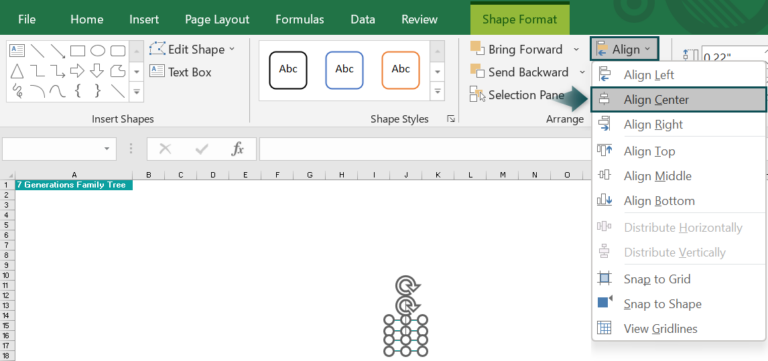Image resolution: width=768 pixels, height=361 pixels.
Task: Open Insert Function fx button
Action: [238, 149]
